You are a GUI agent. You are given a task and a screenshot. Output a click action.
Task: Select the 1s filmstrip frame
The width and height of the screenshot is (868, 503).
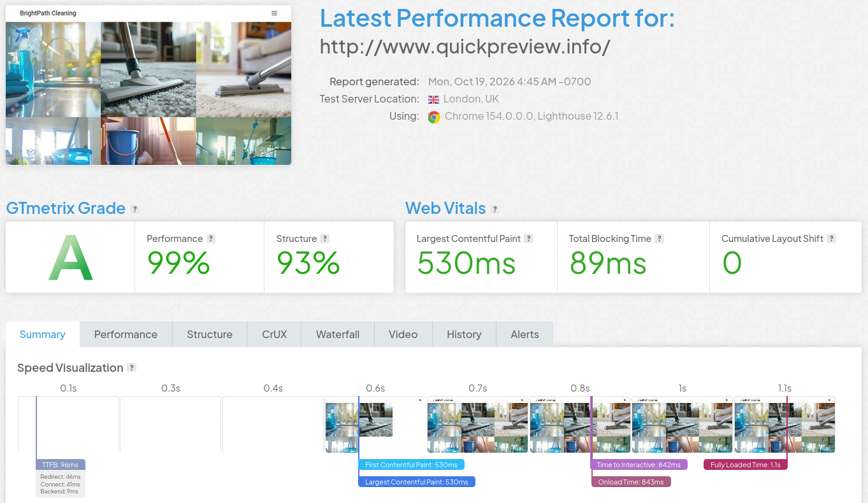click(683, 425)
